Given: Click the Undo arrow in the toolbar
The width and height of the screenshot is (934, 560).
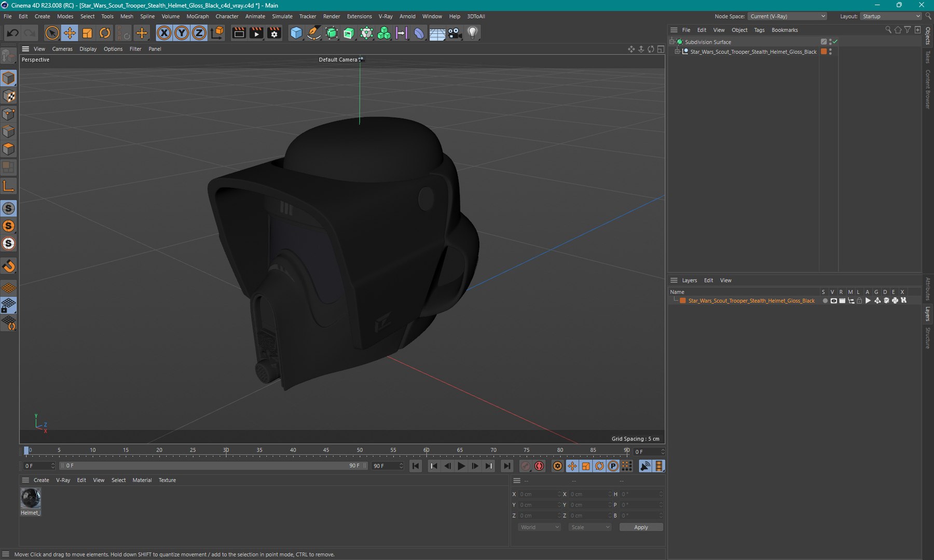Looking at the screenshot, I should [x=12, y=33].
